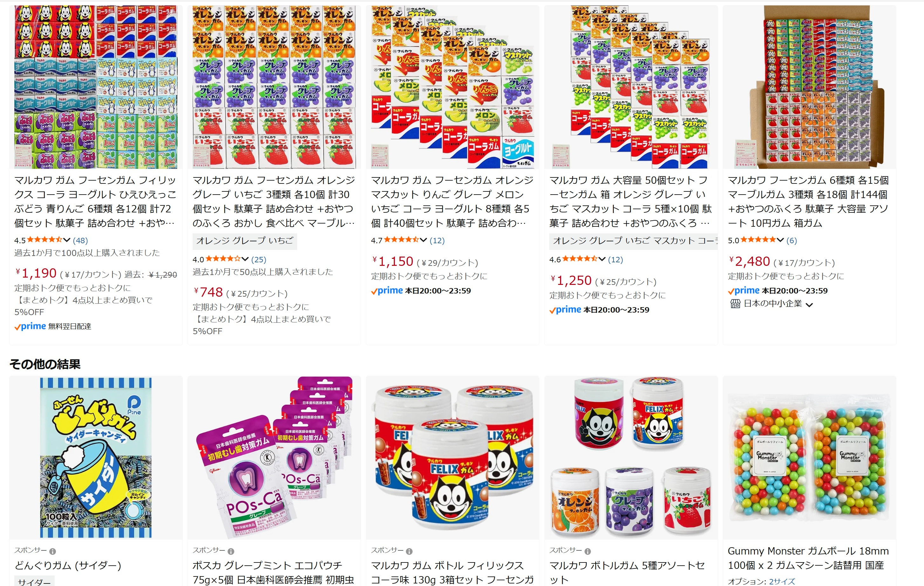This screenshot has width=924, height=586.
Task: Open the 6種類 各12個 72個セット thumbnail
Action: click(96, 87)
